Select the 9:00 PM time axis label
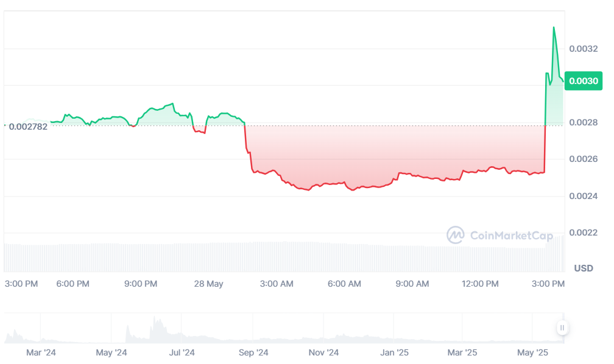Screen dimensions: 614x364 [x=141, y=284]
